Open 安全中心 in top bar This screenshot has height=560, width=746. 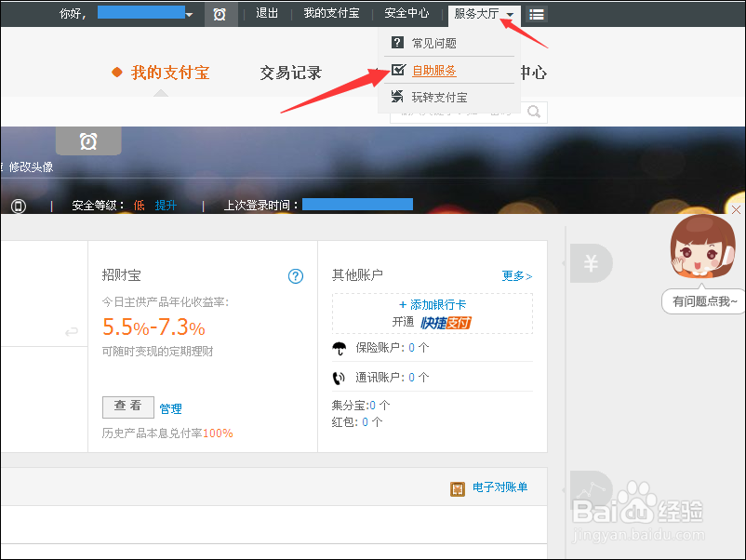406,13
